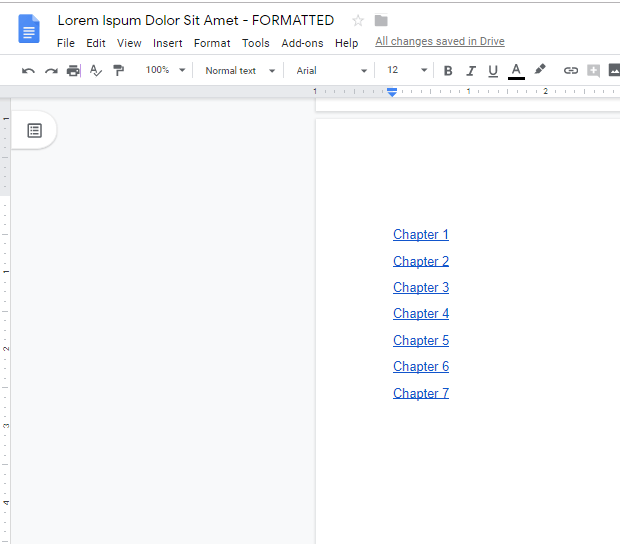Viewport: 620px width, 544px height.
Task: Redo the last action
Action: point(51,71)
